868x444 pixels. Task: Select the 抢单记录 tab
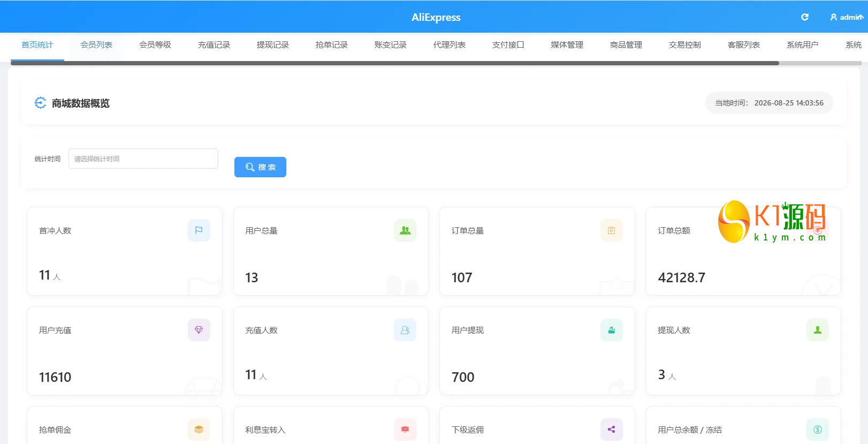coord(332,45)
